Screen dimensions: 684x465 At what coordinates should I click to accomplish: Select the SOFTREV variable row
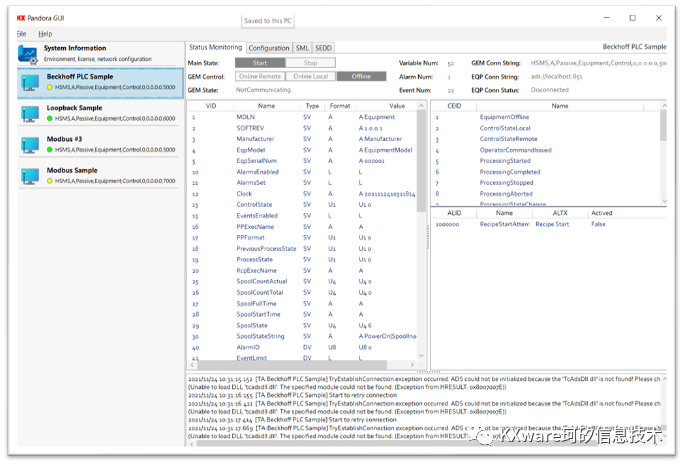(x=303, y=128)
